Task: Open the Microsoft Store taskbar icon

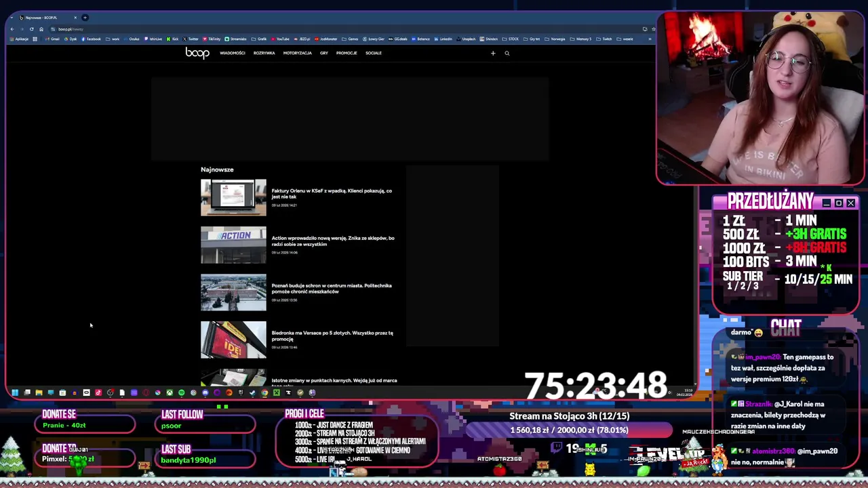Action: point(62,392)
